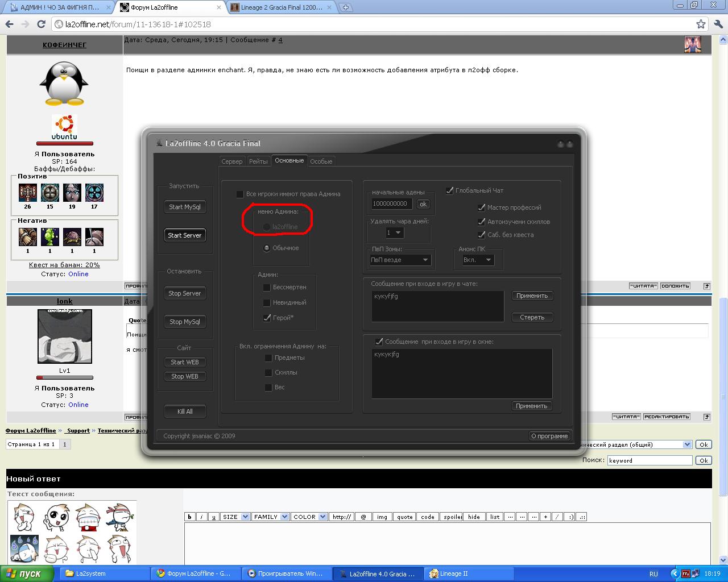Viewport: 728px width, 582px height.
Task: Click the fourth negative debuff icon
Action: click(x=94, y=237)
